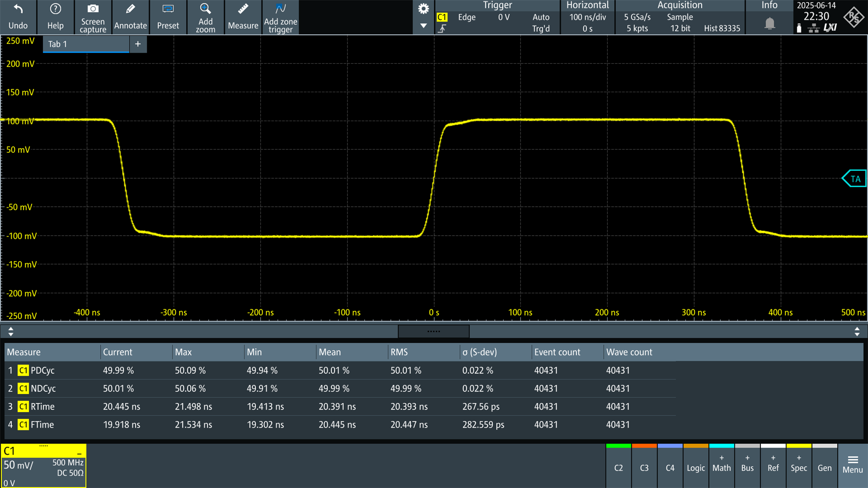Image resolution: width=868 pixels, height=488 pixels.
Task: Open the Menu button
Action: pyautogui.click(x=853, y=465)
